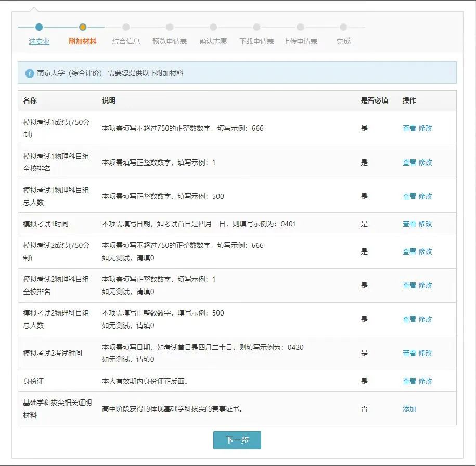Modify 模拟考试1物理科目组全校排名 entry
This screenshot has height=466, width=476.
click(425, 162)
